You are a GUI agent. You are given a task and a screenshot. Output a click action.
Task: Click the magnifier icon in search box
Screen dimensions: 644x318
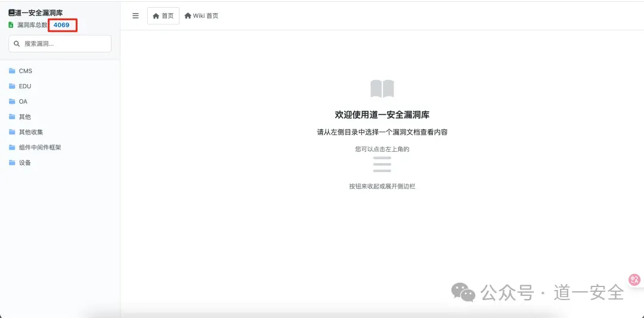(x=17, y=43)
